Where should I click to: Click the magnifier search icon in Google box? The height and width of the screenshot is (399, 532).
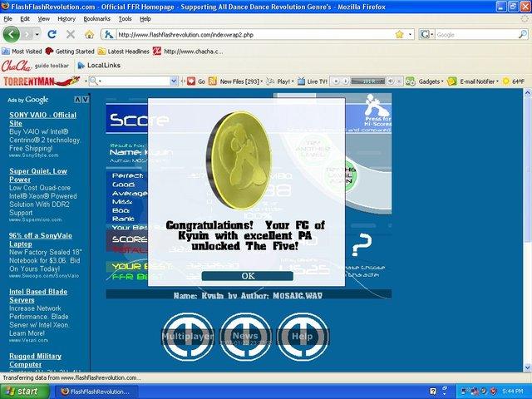523,34
